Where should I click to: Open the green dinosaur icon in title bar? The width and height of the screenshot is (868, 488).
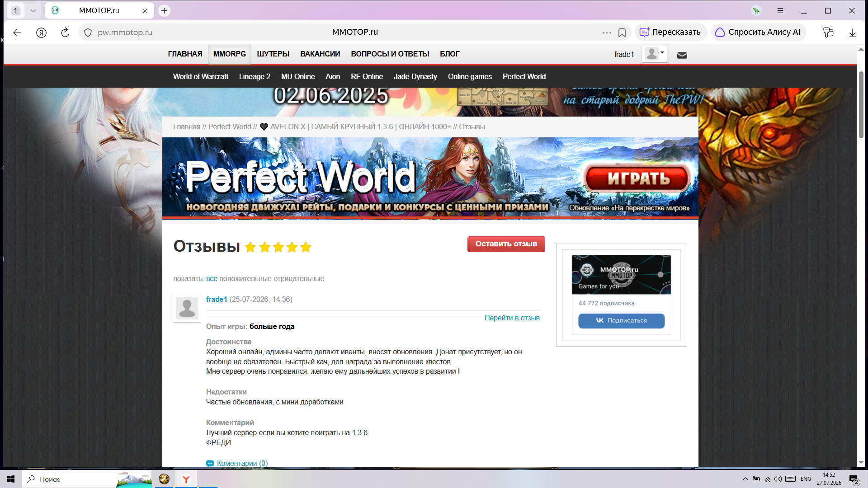click(756, 10)
